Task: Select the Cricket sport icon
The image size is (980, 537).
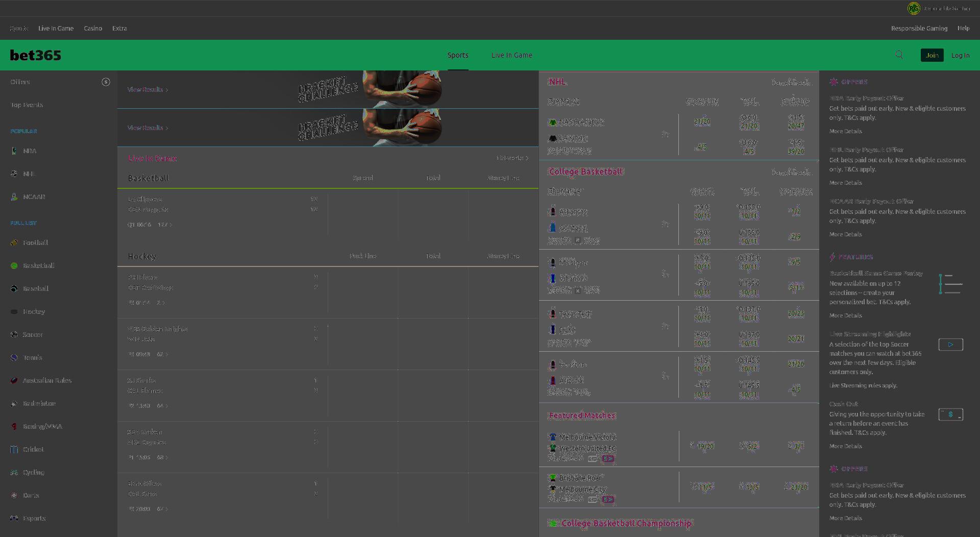Action: pos(14,449)
